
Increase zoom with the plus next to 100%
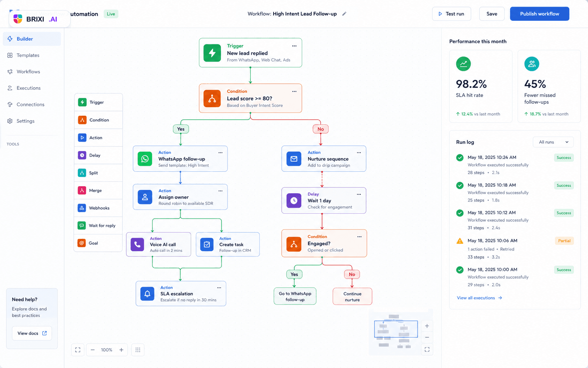[x=121, y=350]
